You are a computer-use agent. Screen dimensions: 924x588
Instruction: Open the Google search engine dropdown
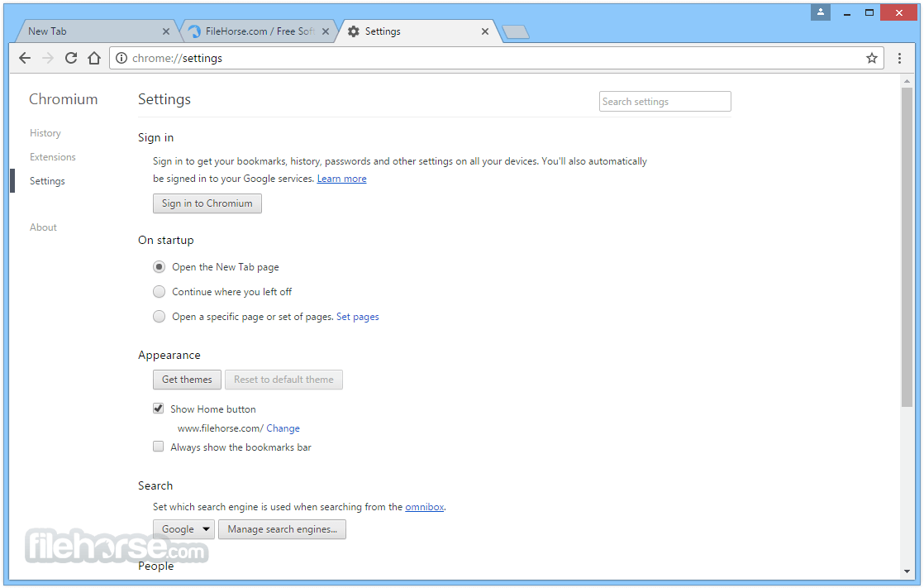pos(183,529)
